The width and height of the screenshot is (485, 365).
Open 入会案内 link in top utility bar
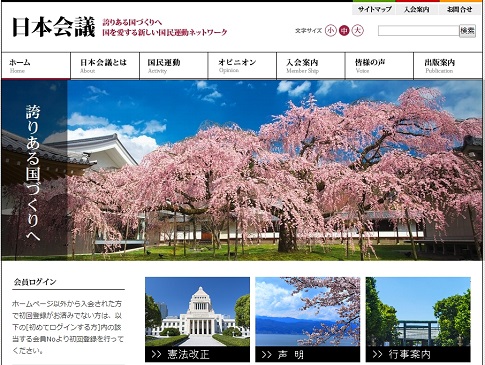(417, 9)
